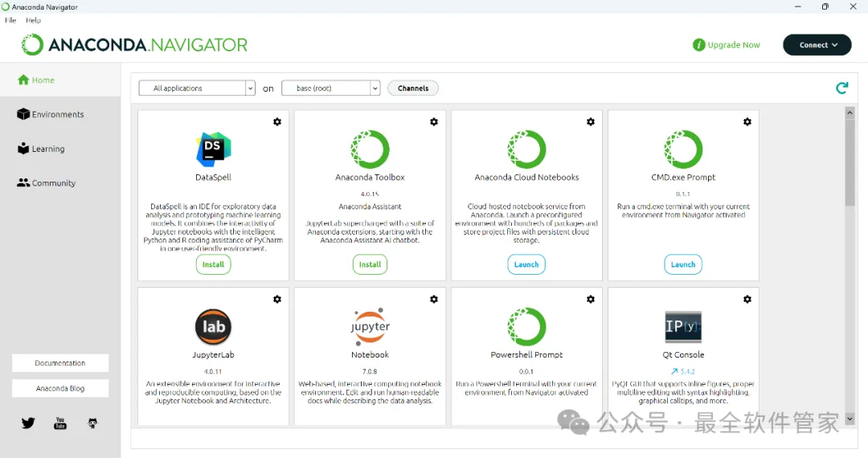This screenshot has width=868, height=458.
Task: Install Anaconda Toolbox
Action: coord(370,264)
